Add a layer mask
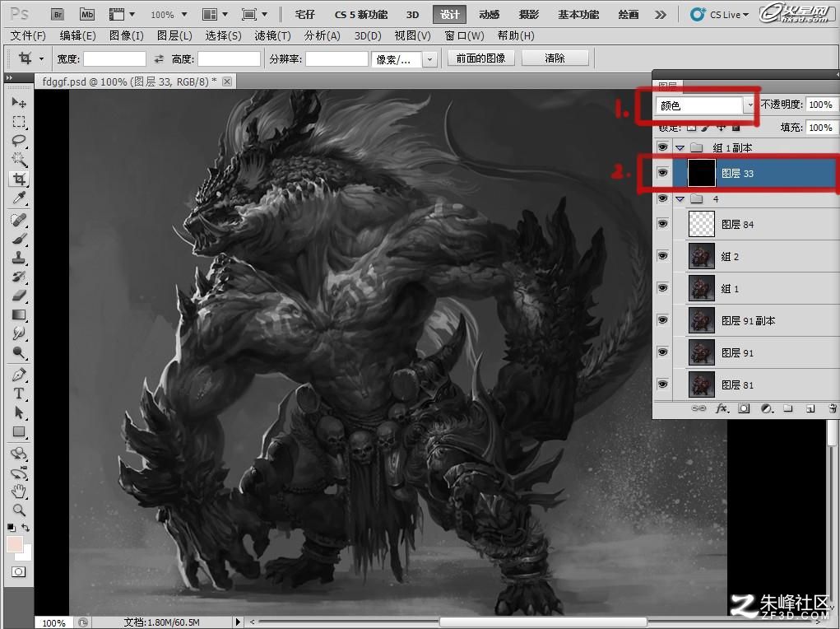 click(x=744, y=408)
